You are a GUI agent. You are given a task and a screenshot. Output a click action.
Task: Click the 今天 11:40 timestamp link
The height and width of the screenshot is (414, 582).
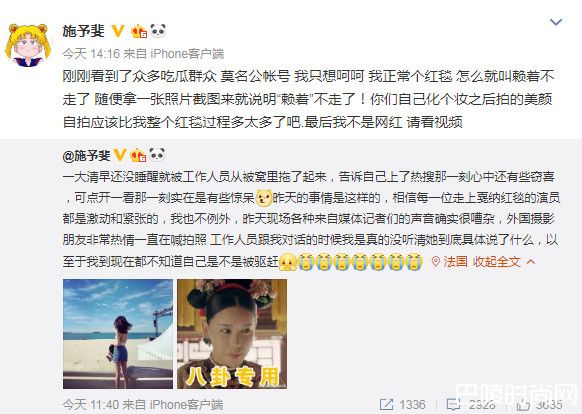point(91,405)
